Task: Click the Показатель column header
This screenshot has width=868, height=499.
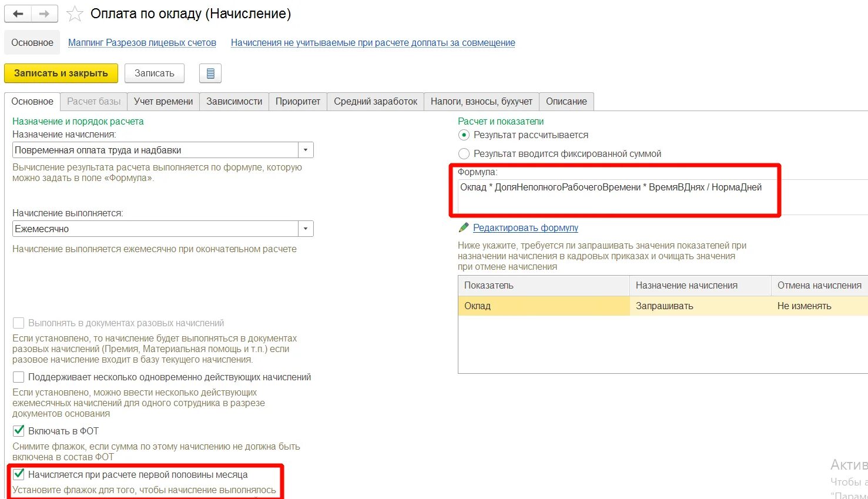Action: 544,285
